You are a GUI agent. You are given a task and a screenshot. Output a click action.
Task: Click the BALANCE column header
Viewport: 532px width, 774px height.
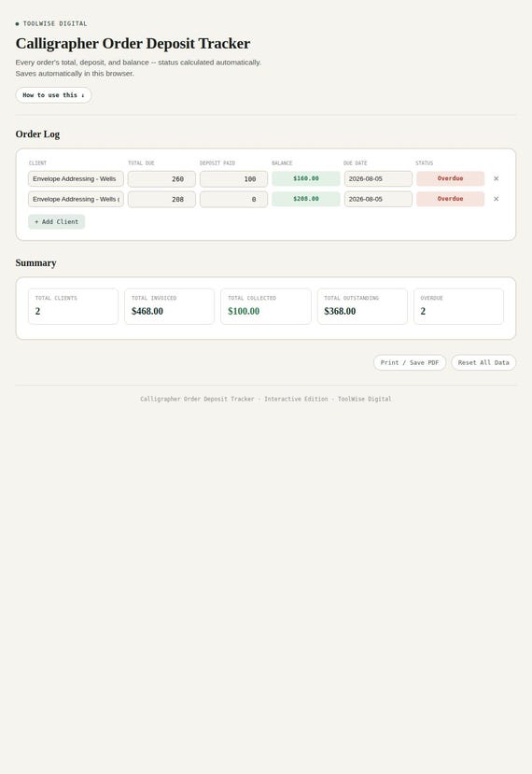pyautogui.click(x=282, y=162)
